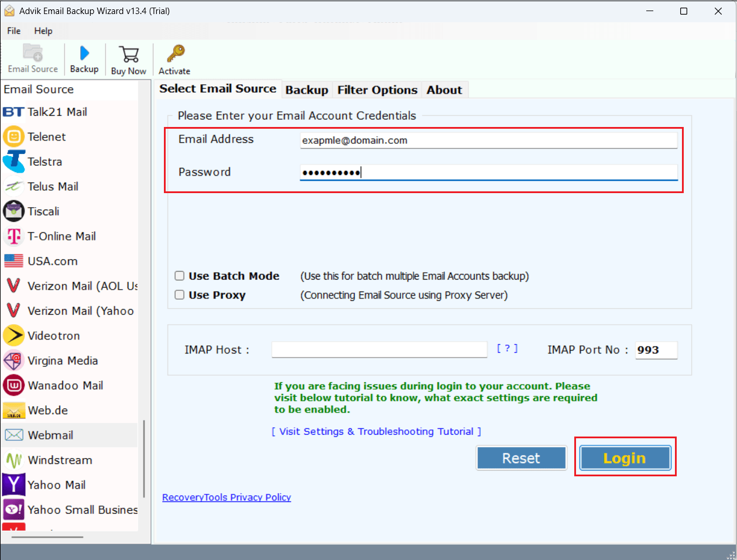Select the USA.com flag icon
This screenshot has width=737, height=560.
pyautogui.click(x=13, y=261)
